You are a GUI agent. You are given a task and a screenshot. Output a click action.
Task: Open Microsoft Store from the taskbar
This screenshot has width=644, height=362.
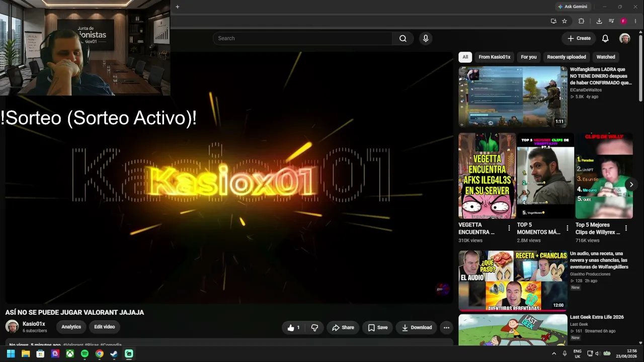tap(40, 354)
